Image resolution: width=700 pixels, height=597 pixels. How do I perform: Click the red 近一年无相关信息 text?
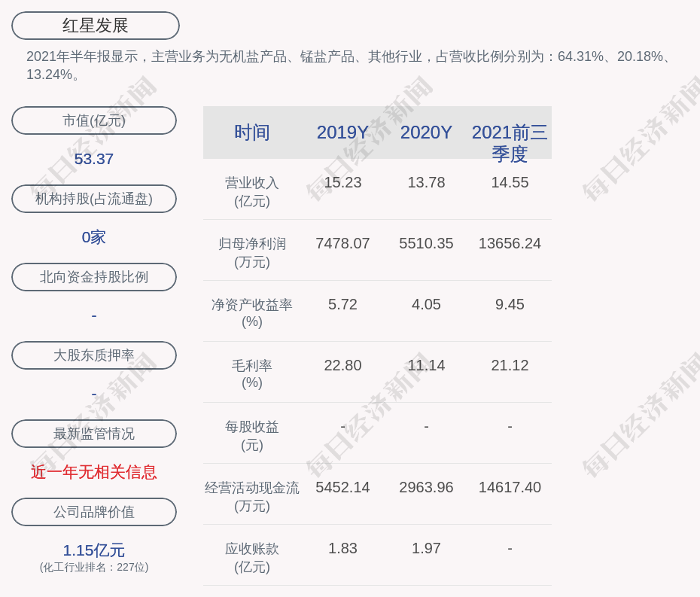94,472
